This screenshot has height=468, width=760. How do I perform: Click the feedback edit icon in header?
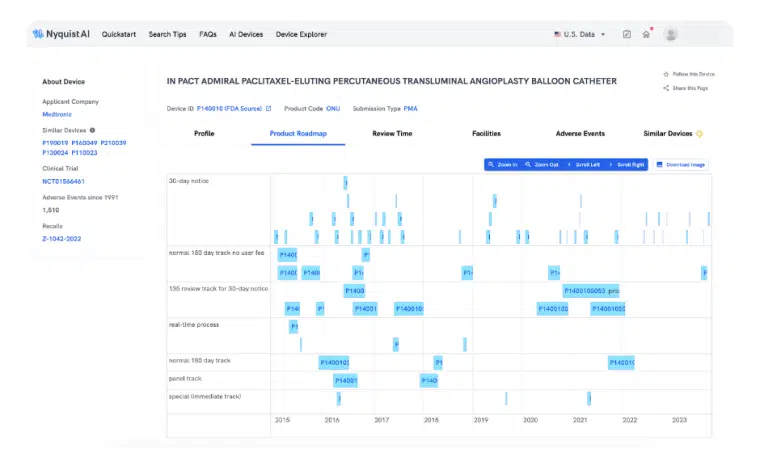click(x=627, y=34)
